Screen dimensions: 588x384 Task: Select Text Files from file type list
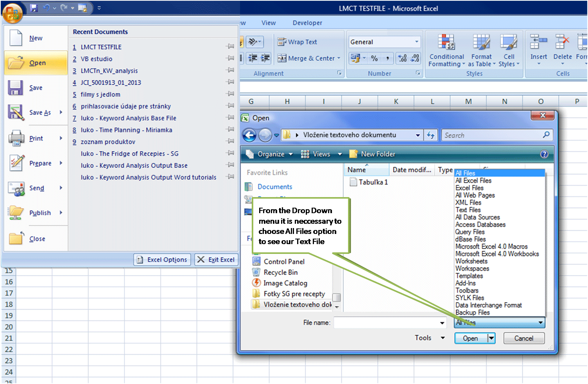coord(468,210)
